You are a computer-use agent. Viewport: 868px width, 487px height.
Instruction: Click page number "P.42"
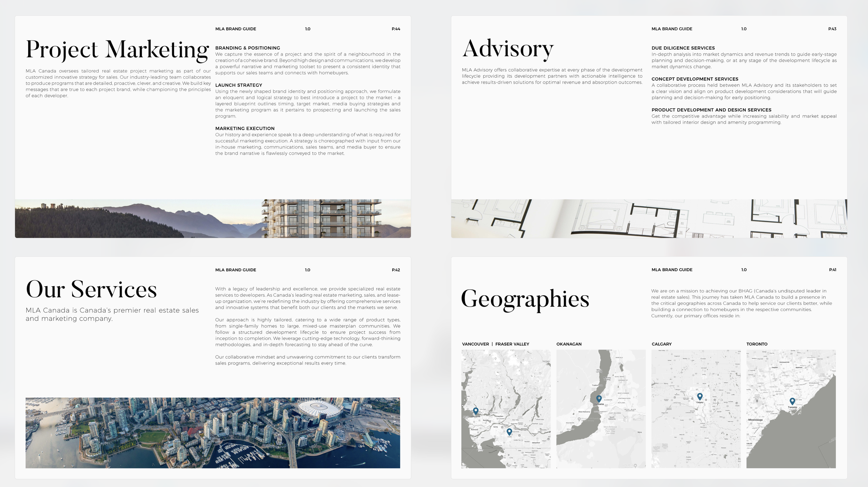pos(396,270)
